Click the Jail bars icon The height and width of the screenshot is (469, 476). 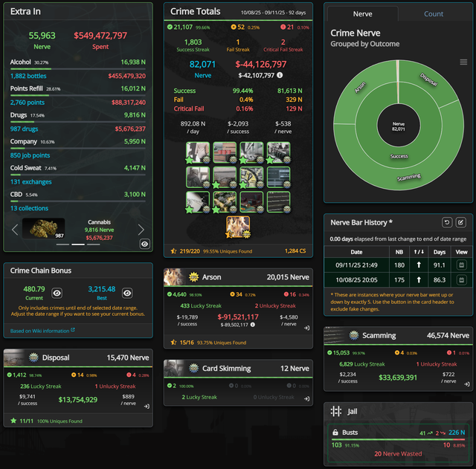335,411
